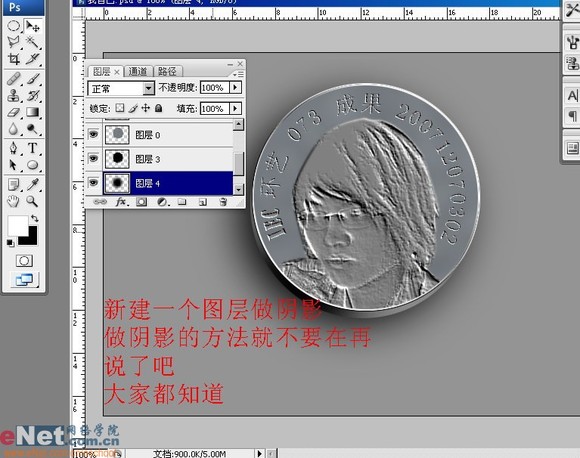The height and width of the screenshot is (458, 580).
Task: Select the History Brush tool
Action: point(33,95)
